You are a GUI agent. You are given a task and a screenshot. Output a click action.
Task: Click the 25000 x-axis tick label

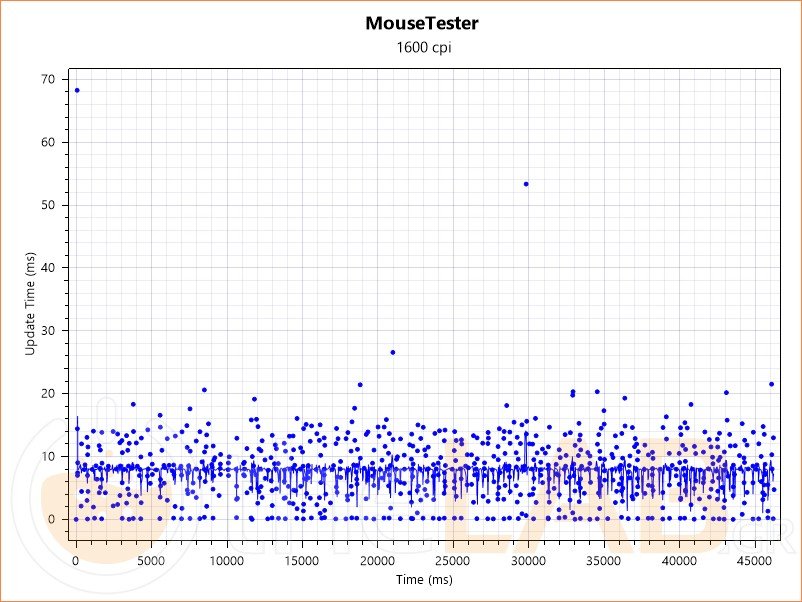pyautogui.click(x=452, y=561)
